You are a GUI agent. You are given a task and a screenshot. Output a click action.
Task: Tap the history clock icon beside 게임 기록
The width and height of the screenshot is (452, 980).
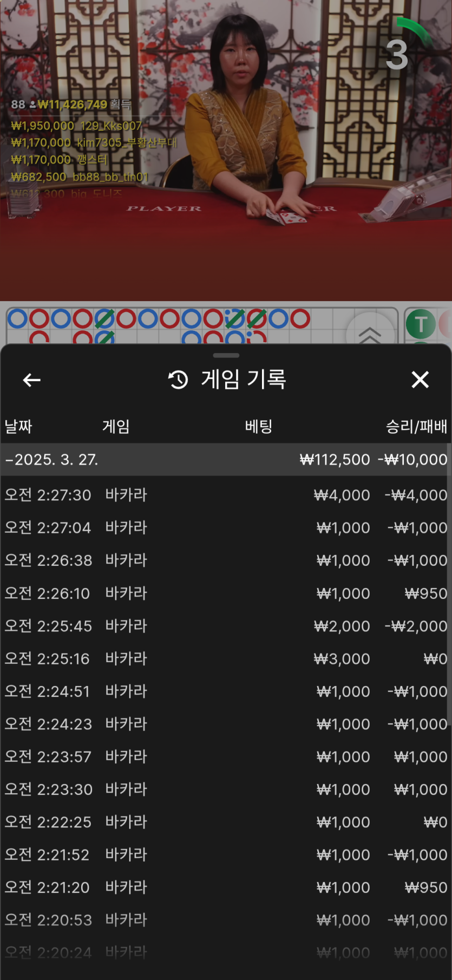(x=178, y=380)
